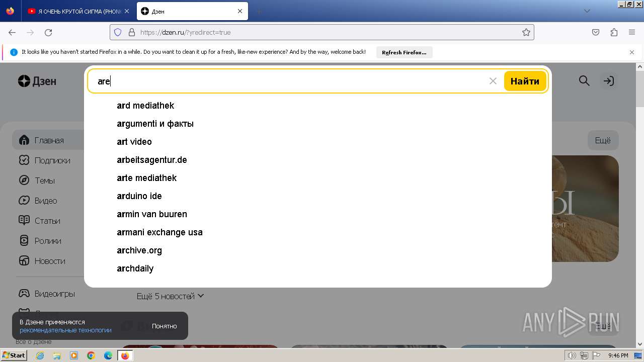
Task: Select the Дзен browser tab
Action: (192, 11)
